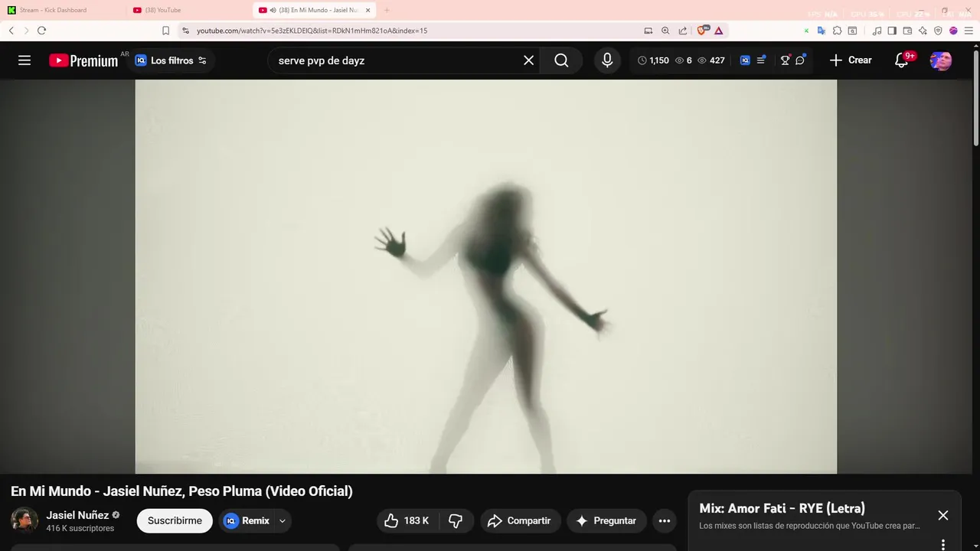This screenshot has height=551, width=980.
Task: Open the account avatar menu
Action: click(941, 60)
